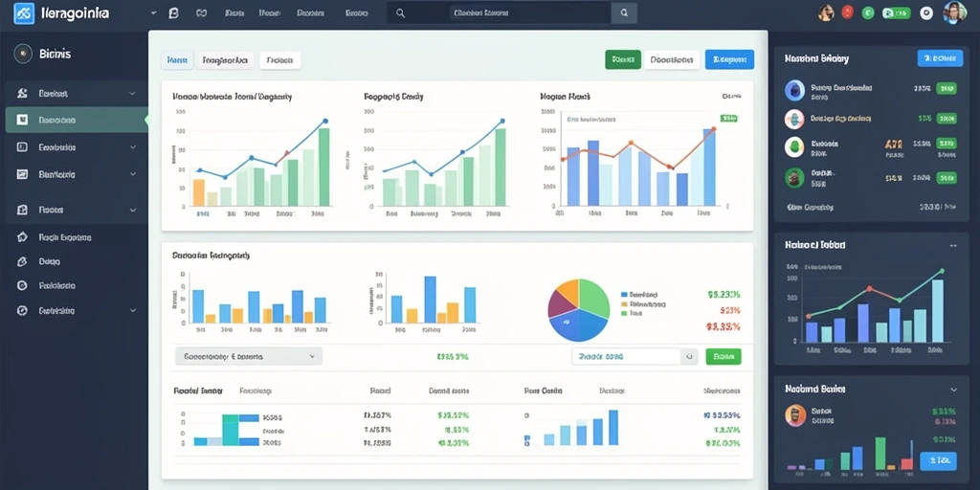Click the small toggle beside the white search field
This screenshot has width=980, height=490.
689,357
